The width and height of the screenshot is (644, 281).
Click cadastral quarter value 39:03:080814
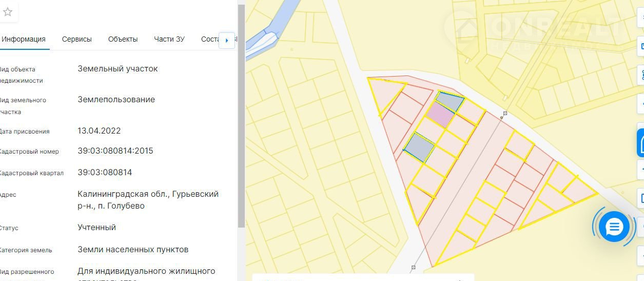pos(105,173)
